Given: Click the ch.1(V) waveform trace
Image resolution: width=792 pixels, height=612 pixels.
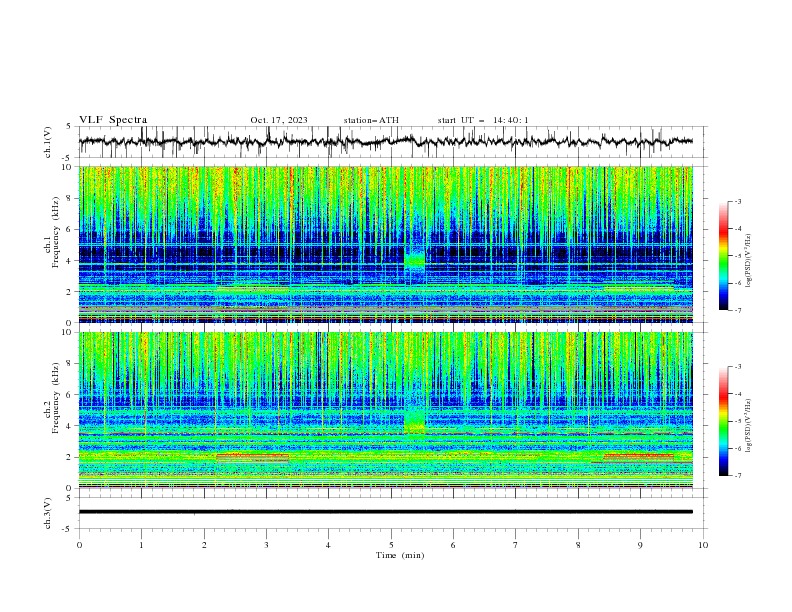Looking at the screenshot, I should [385, 141].
